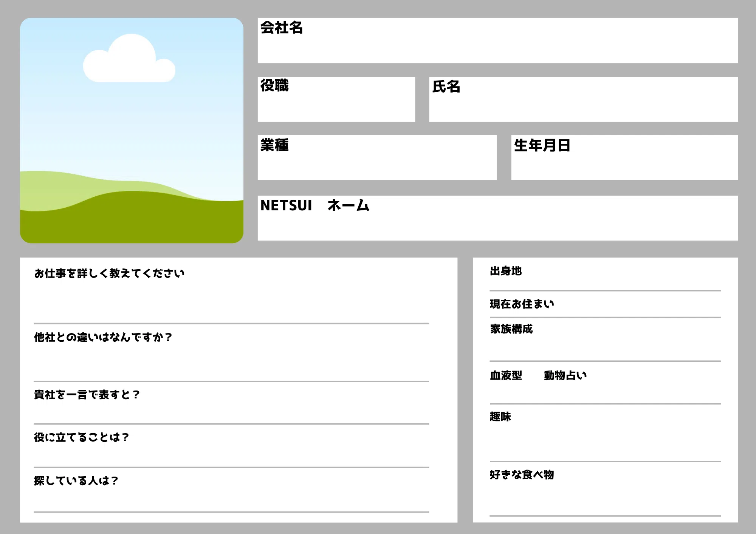
Task: Select the 現在お住まい label
Action: point(522,304)
